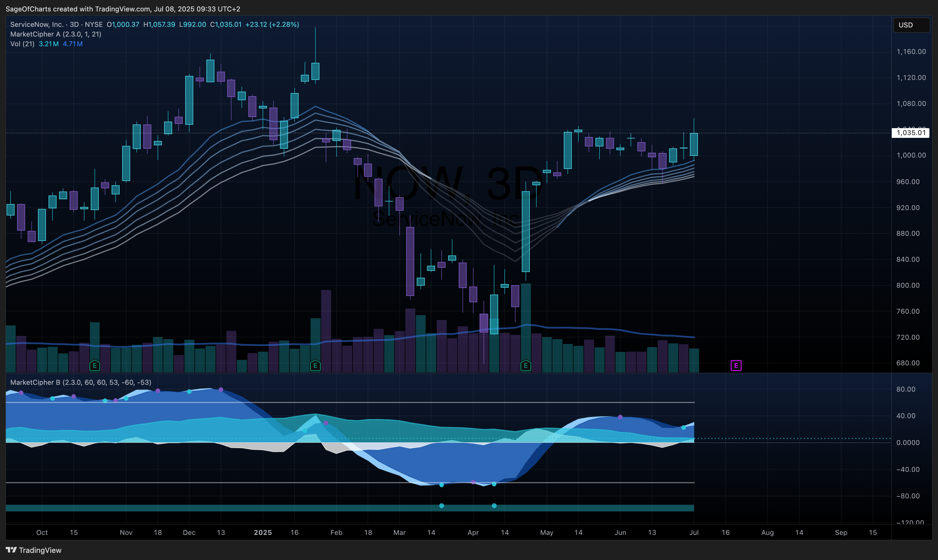
Task: Select the ServiceNow, Inc. 3D NYSE legend title
Action: click(57, 25)
